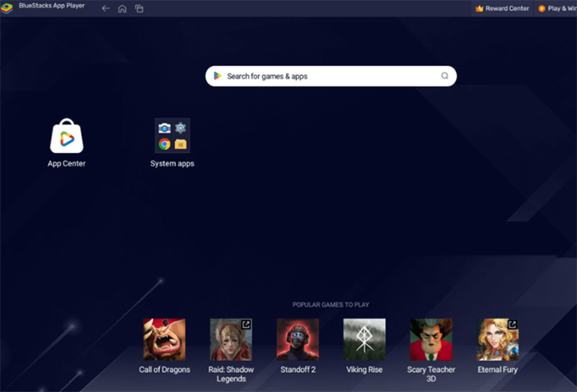Go back using the back arrow
Image resolution: width=577 pixels, height=392 pixels.
point(106,8)
